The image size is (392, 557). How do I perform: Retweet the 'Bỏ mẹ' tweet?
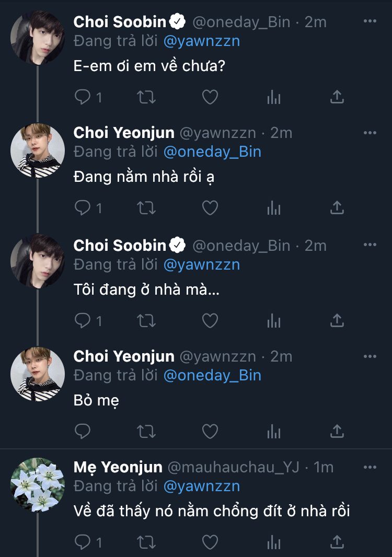pos(146,431)
